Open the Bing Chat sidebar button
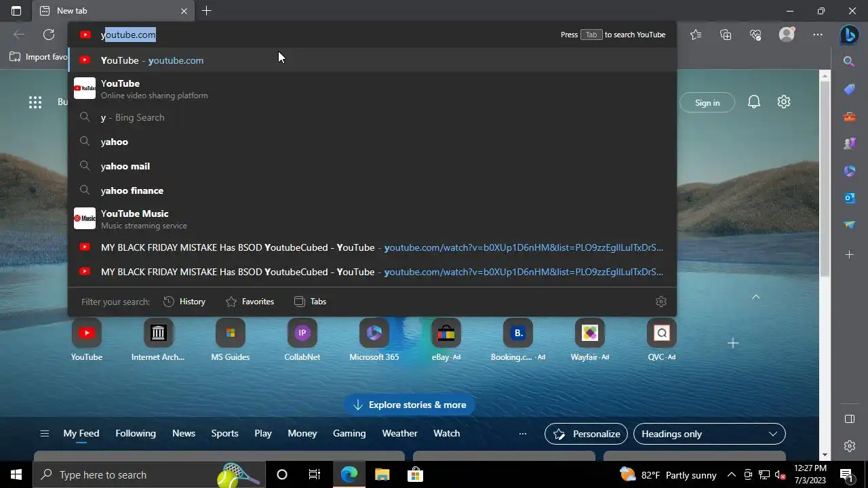The image size is (868, 488). [849, 35]
